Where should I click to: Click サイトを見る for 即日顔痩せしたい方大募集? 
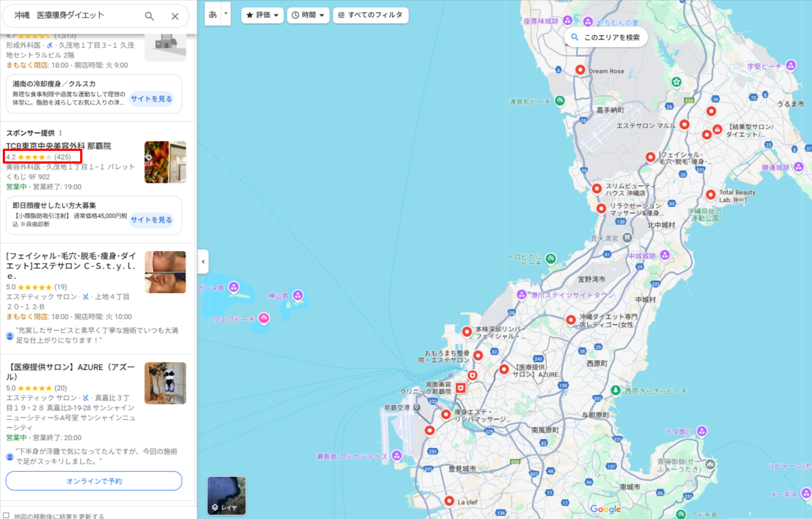(151, 220)
